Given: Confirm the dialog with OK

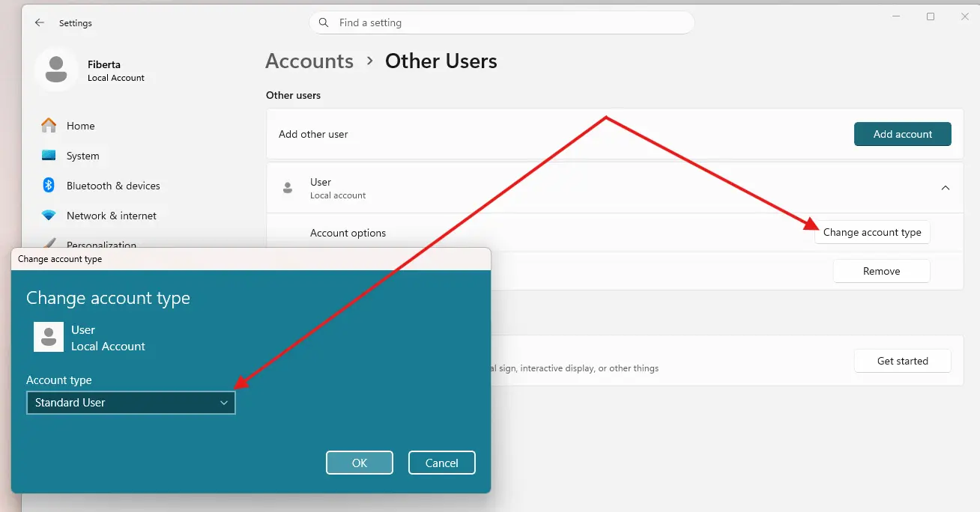Looking at the screenshot, I should [x=360, y=463].
